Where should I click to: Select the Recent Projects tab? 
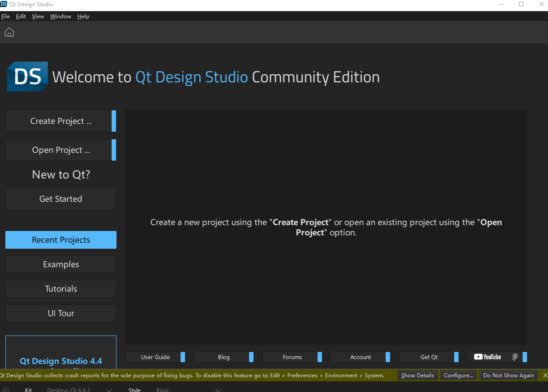pos(61,240)
